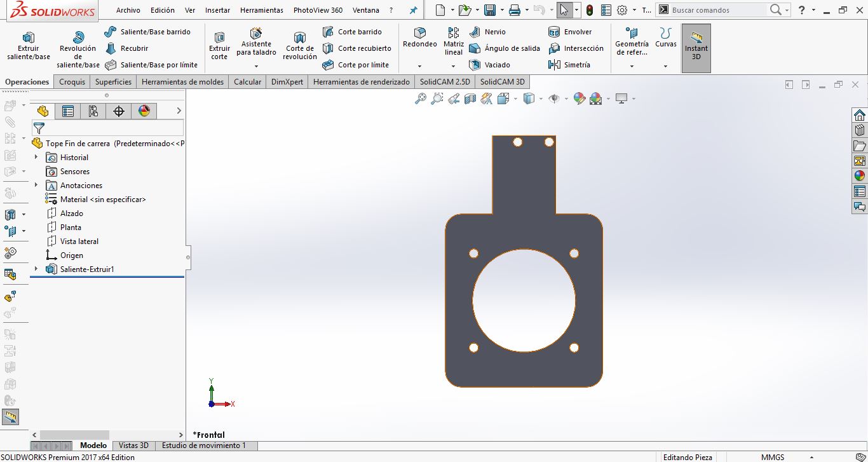Switch to the Croquis tab
Screen dimensions: 868x462
[x=72, y=81]
